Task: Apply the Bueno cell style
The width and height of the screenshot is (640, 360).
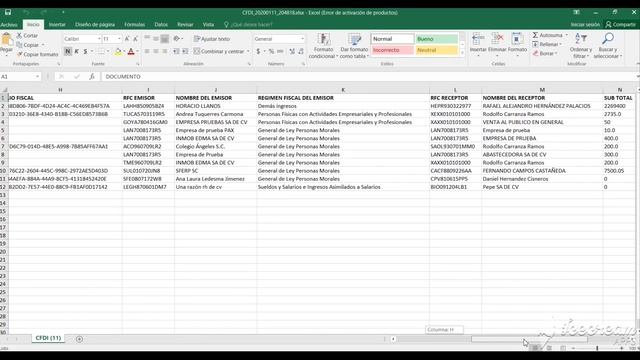Action: point(437,39)
